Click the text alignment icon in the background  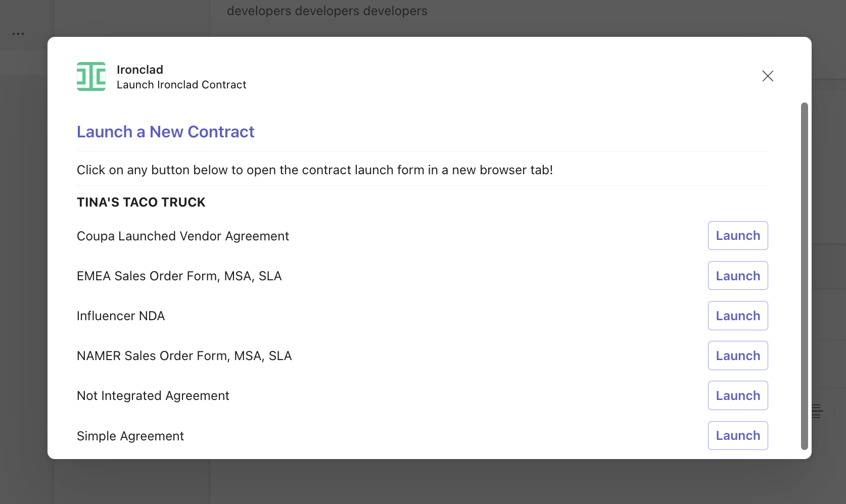(817, 411)
